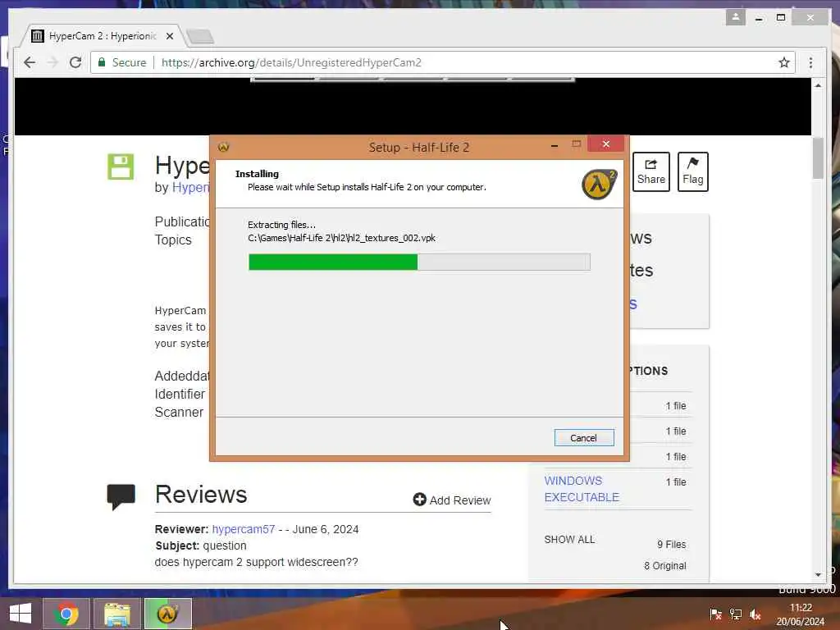Screen dimensions: 840x630
Task: Click the review subject 'question' text
Action: (225, 546)
